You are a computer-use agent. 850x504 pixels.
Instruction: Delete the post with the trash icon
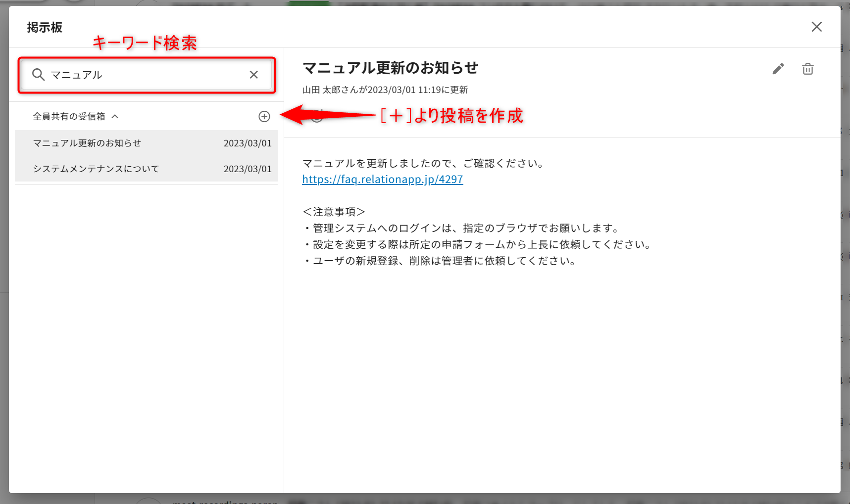807,69
